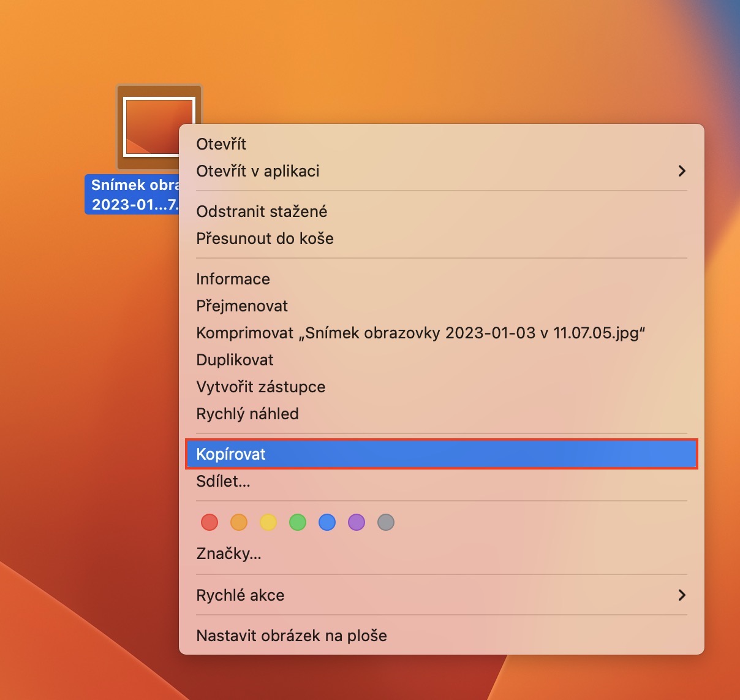This screenshot has width=740, height=700.
Task: Apply the blue tag color
Action: 327,522
